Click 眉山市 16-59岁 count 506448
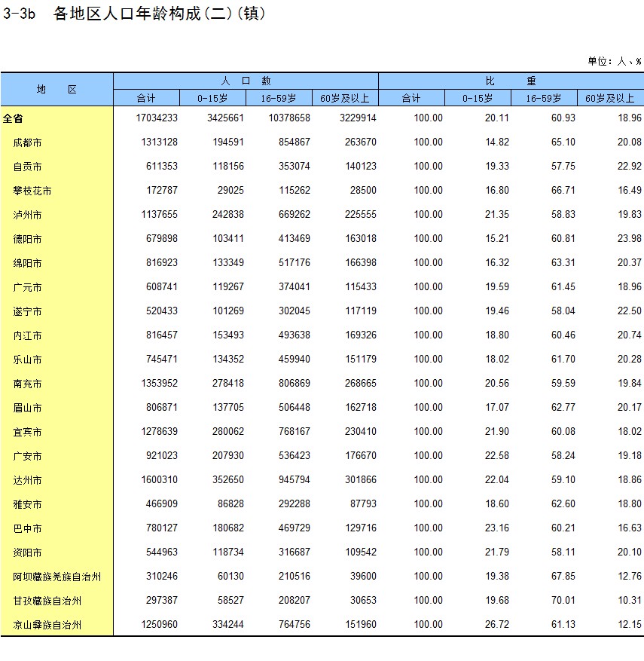Screen dimensions: 644x661 tap(295, 407)
